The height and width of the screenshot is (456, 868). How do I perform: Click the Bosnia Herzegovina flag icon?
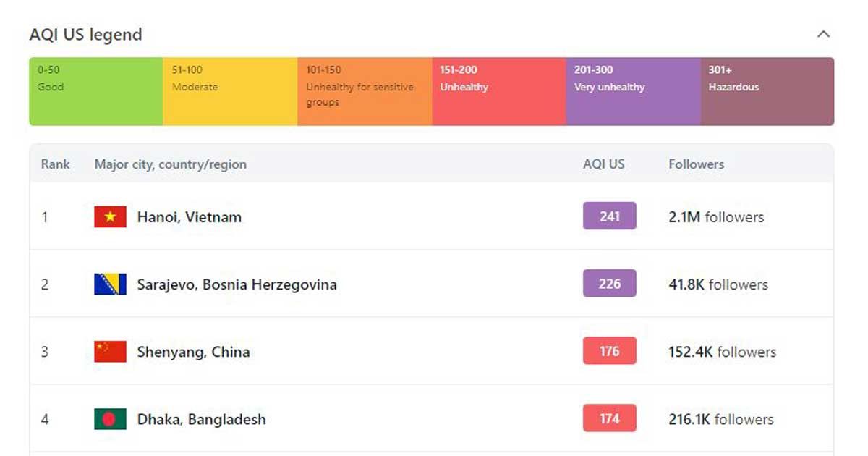coord(110,284)
